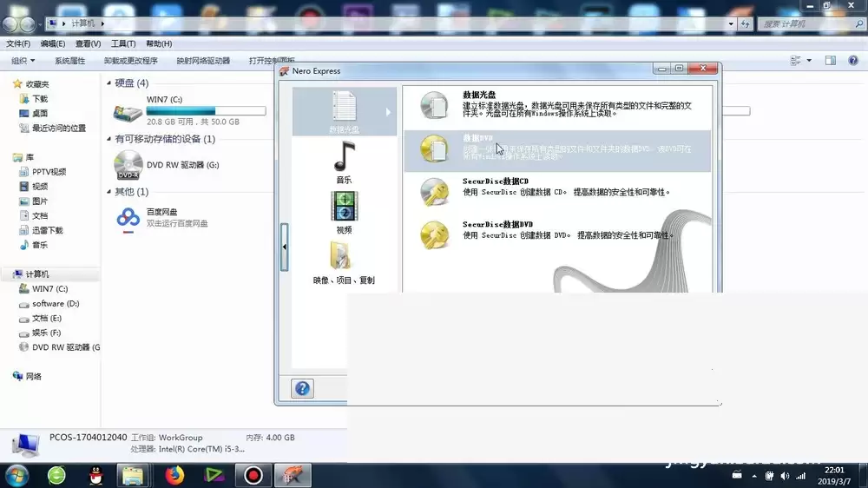Image resolution: width=868 pixels, height=488 pixels.
Task: Open Nero Express help question mark
Action: (x=302, y=388)
